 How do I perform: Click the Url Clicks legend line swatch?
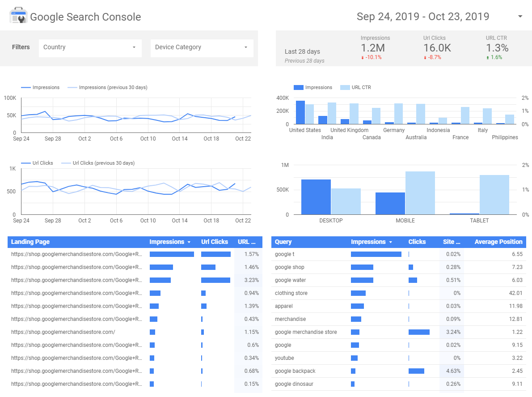pos(26,163)
